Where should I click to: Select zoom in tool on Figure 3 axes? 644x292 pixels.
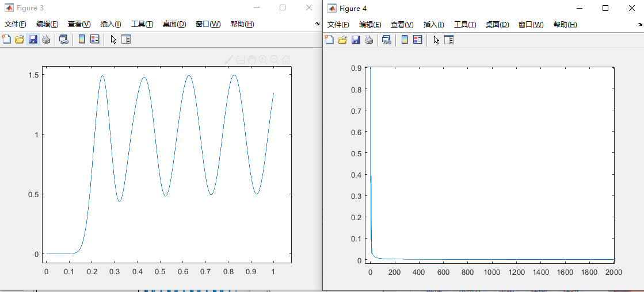coord(263,60)
